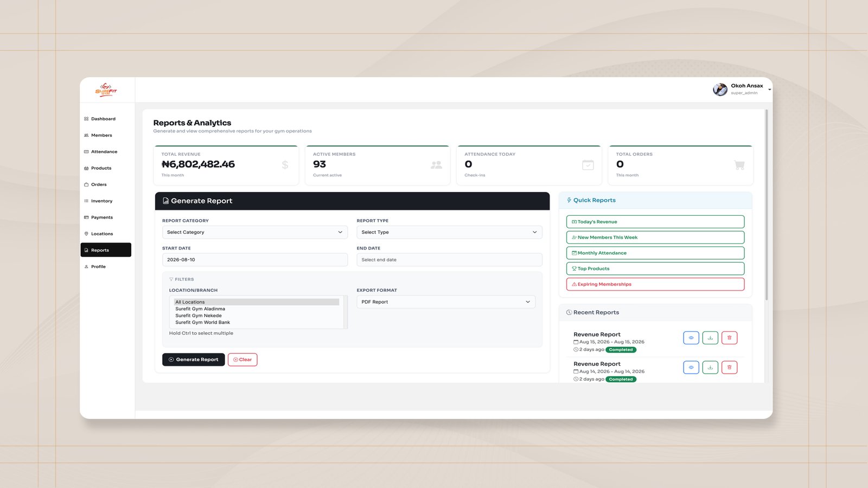This screenshot has height=488, width=868.
Task: Click the SureFit Gym logo
Action: 106,90
